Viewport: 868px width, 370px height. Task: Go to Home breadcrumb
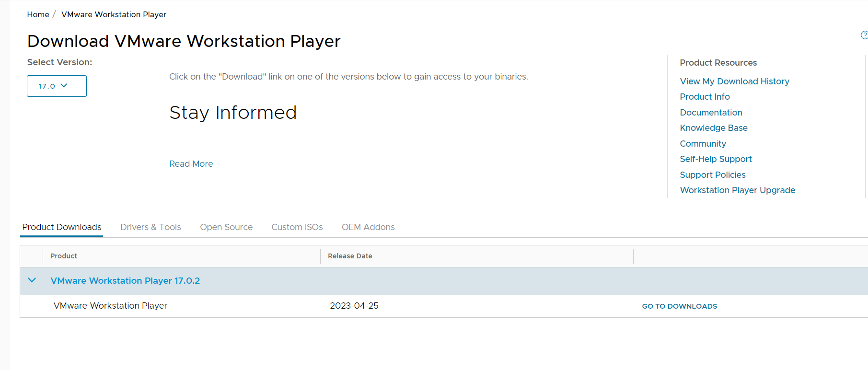(x=38, y=14)
